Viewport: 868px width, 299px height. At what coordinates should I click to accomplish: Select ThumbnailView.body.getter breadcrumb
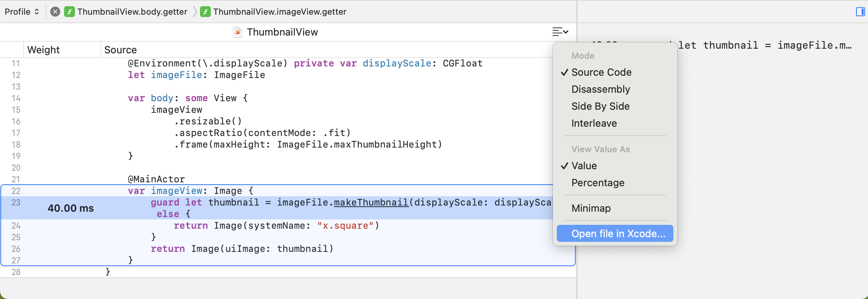click(x=132, y=12)
